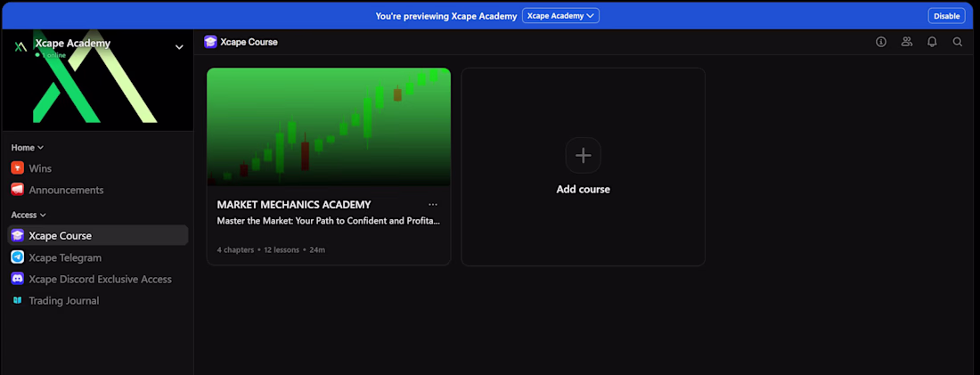Click the header Xcape Course icon
This screenshot has width=980, height=375.
coord(210,42)
